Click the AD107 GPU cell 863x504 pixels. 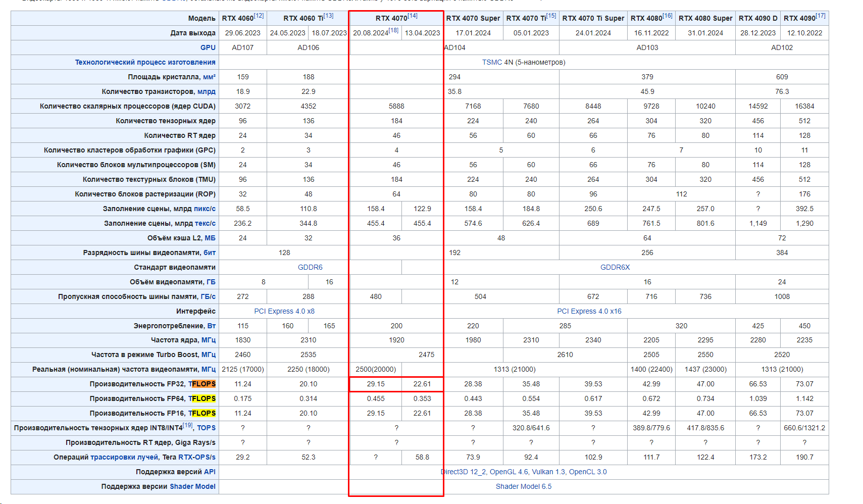point(243,47)
